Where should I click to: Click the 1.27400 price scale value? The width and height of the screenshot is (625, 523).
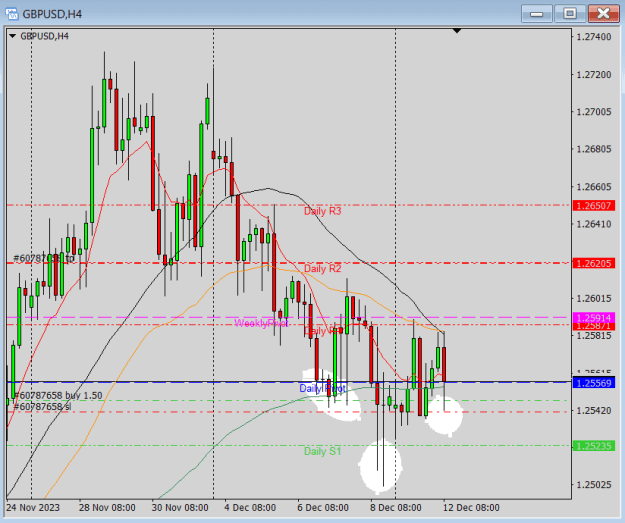pos(594,37)
